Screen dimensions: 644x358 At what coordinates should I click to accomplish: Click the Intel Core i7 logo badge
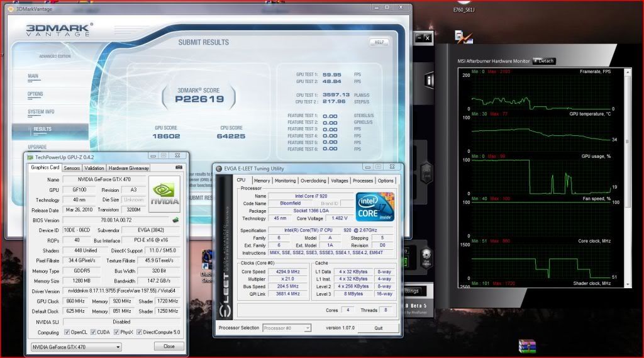(375, 206)
